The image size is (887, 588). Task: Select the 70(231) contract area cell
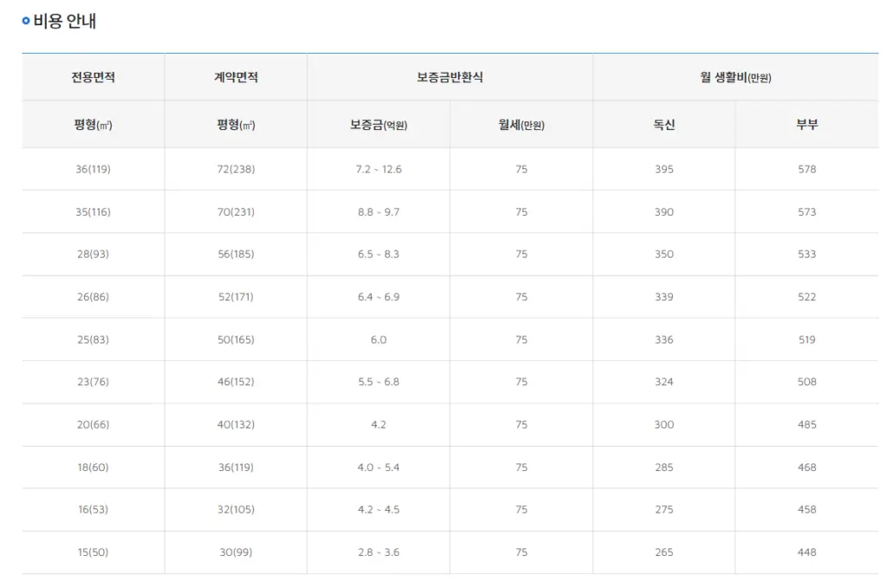[236, 212]
